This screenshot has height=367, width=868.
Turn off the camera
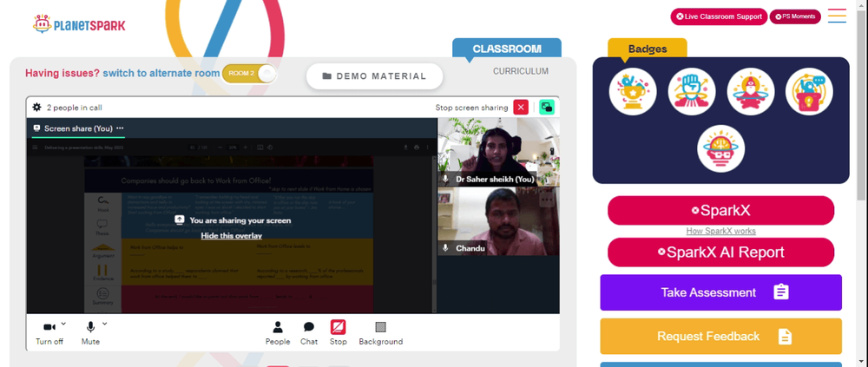tap(49, 333)
